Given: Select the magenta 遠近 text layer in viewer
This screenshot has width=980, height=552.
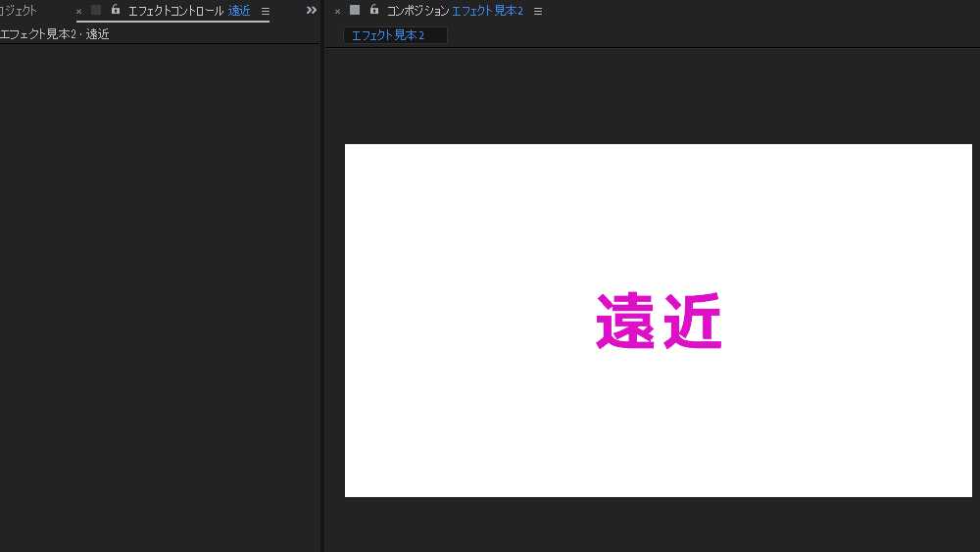Looking at the screenshot, I should [x=659, y=321].
